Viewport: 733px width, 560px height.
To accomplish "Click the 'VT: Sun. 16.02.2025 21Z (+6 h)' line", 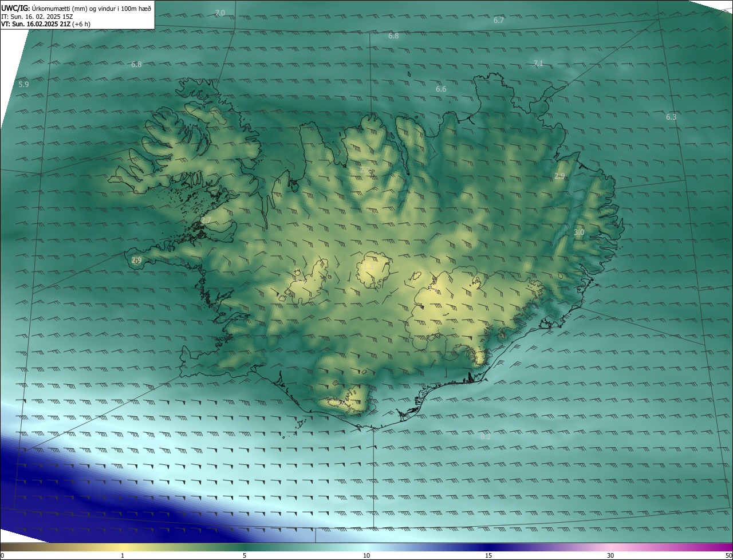I will (46, 24).
